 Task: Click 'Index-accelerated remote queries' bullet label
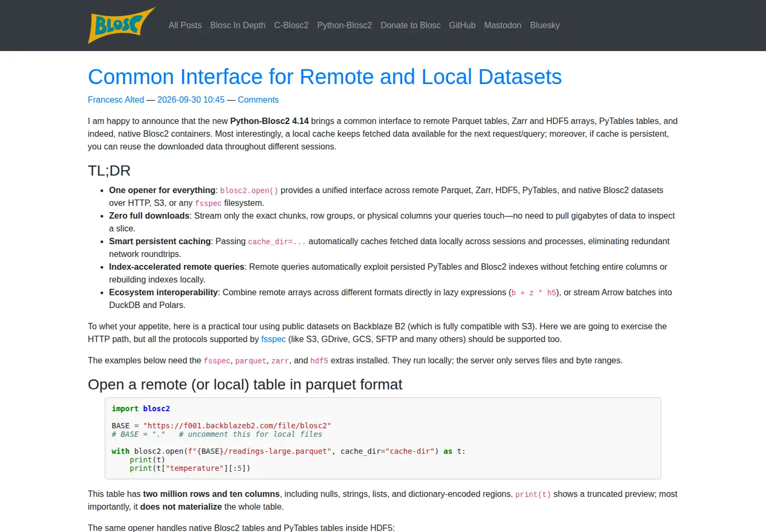(x=177, y=267)
